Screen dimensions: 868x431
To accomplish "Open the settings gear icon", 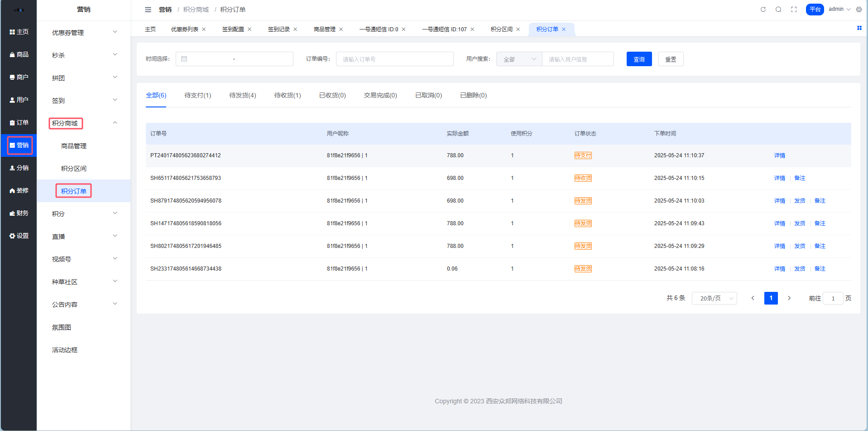I will [x=859, y=10].
